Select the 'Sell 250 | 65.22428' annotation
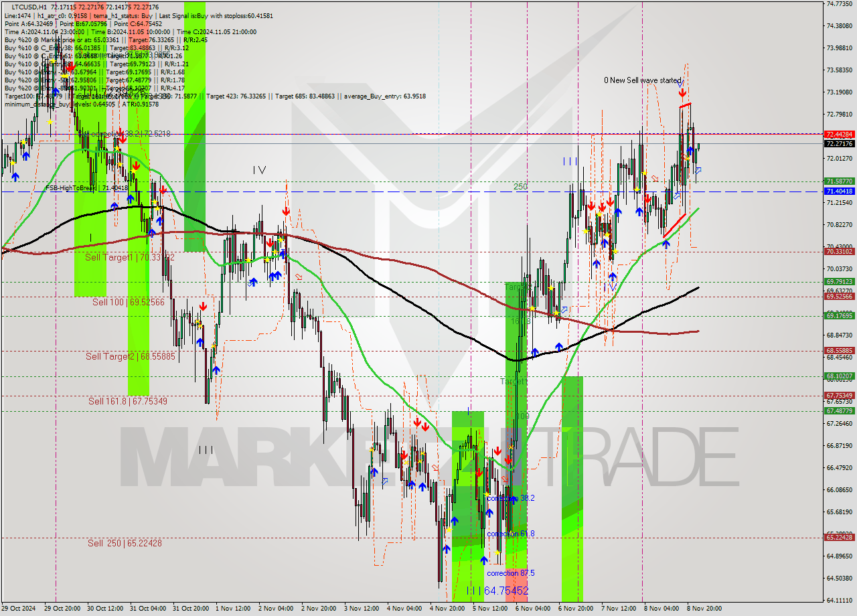Image resolution: width=857 pixels, height=616 pixels. pos(125,543)
